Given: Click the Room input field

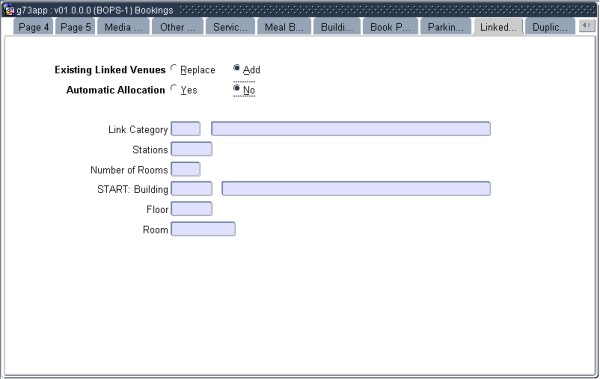Looking at the screenshot, I should tap(203, 229).
